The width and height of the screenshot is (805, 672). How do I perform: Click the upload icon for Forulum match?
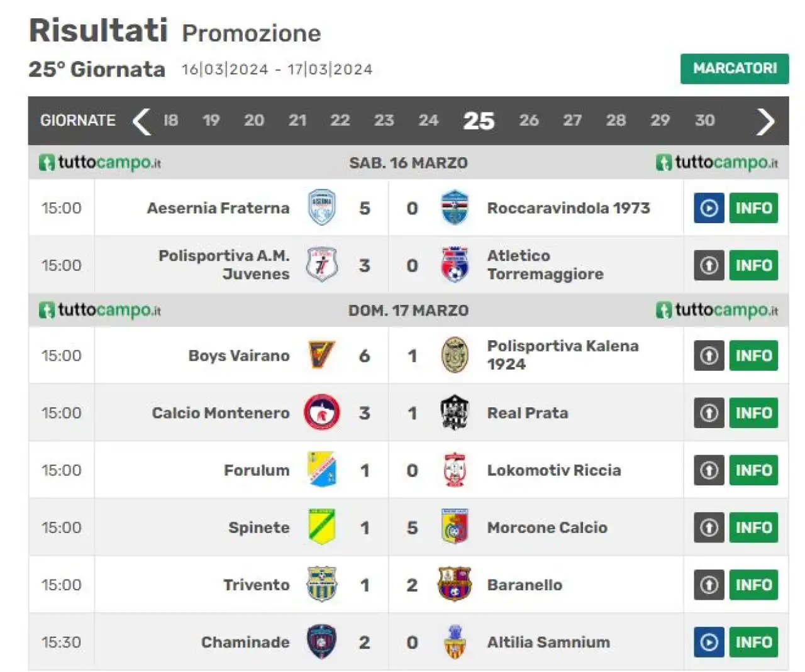point(709,470)
